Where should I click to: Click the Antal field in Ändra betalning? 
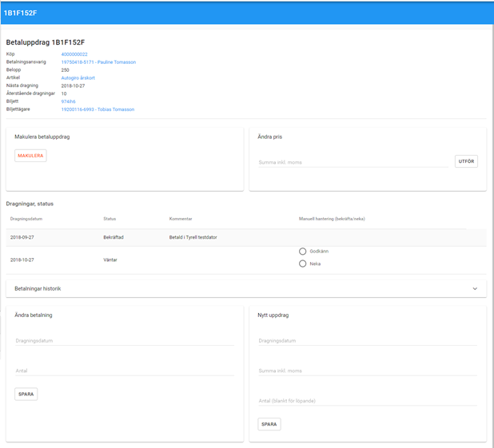point(124,371)
